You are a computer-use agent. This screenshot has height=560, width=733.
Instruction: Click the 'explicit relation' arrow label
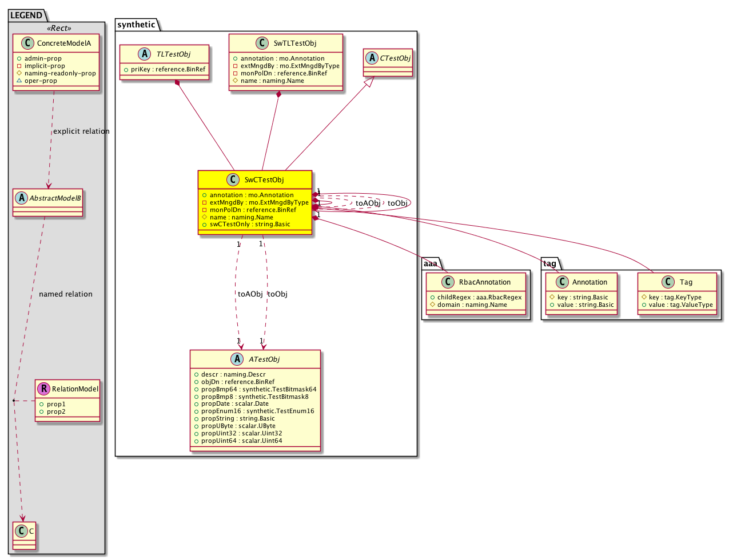[x=81, y=131]
